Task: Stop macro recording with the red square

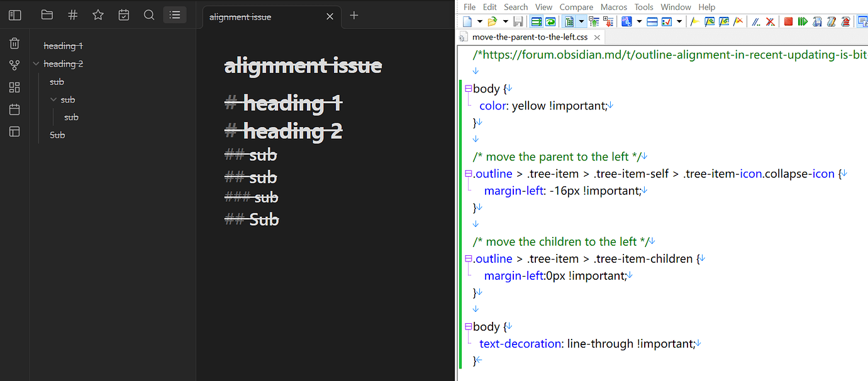Action: pos(788,21)
